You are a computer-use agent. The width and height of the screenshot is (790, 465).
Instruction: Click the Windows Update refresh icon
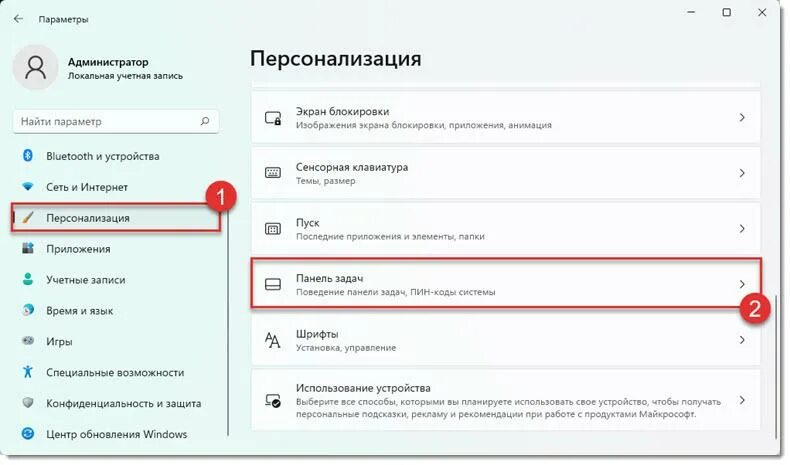click(x=28, y=434)
